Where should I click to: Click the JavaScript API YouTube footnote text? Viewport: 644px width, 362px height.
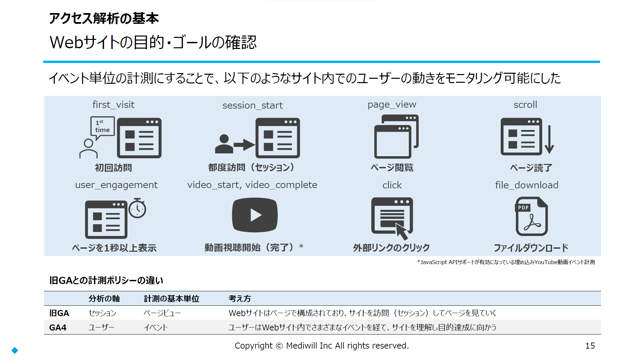point(506,262)
